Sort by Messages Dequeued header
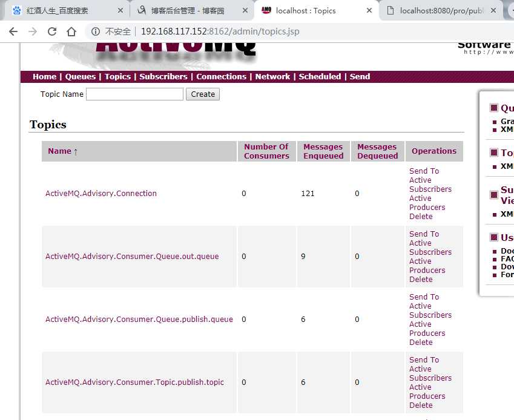Image resolution: width=514 pixels, height=420 pixels. pyautogui.click(x=377, y=151)
